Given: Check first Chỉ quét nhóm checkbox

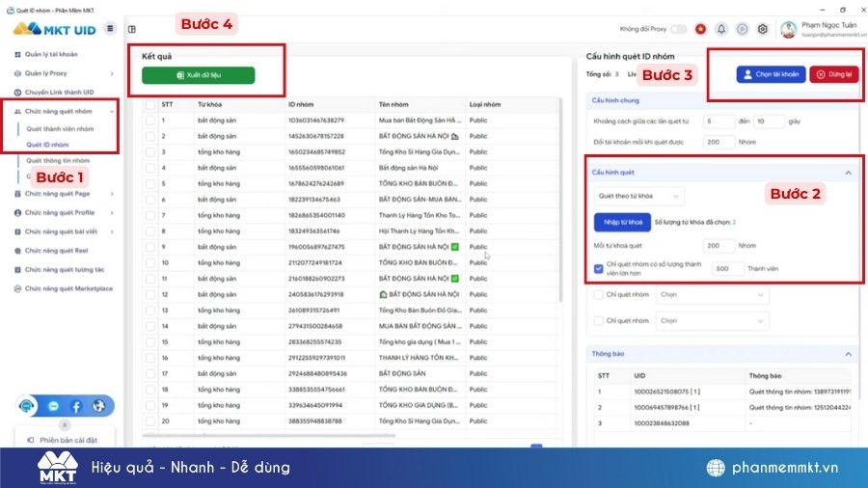Looking at the screenshot, I should click(x=598, y=295).
